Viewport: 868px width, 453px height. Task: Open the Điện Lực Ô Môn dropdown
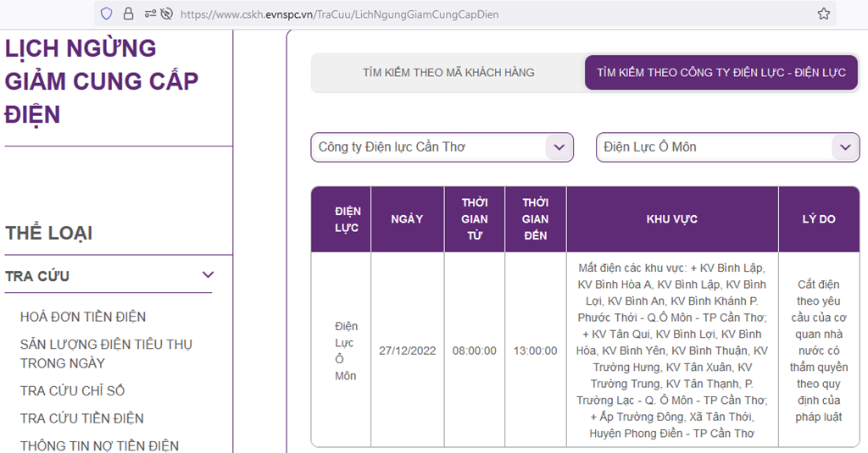(727, 147)
